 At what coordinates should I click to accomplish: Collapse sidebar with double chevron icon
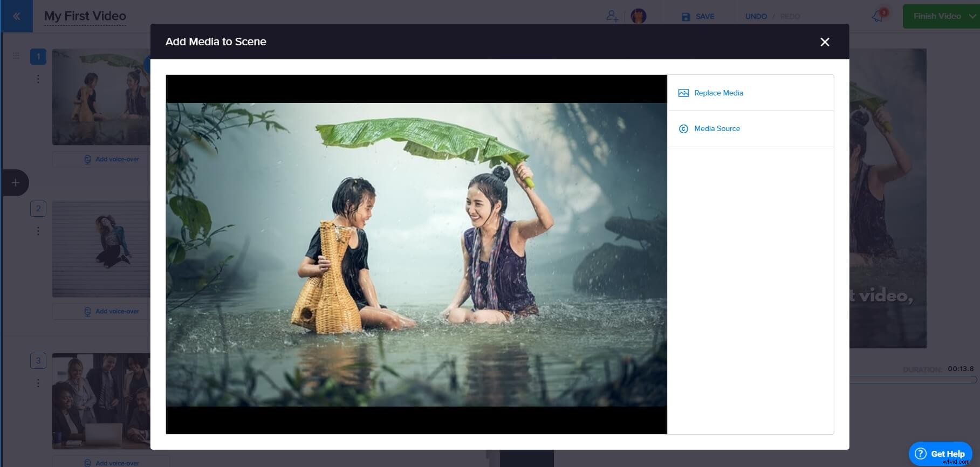[16, 16]
